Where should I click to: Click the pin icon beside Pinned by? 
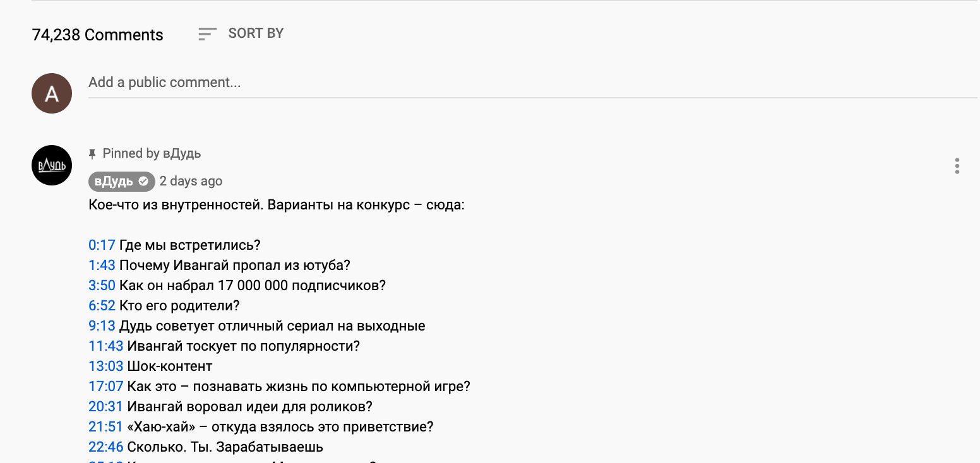[92, 154]
